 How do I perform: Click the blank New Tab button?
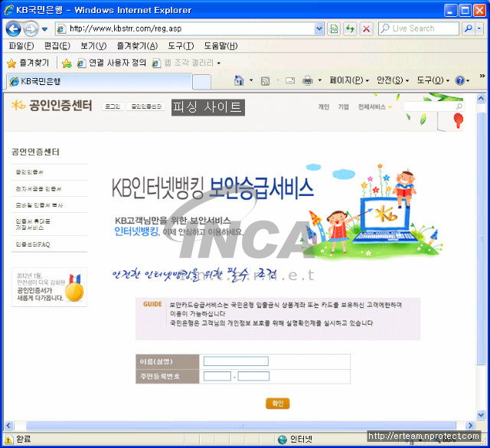pos(201,82)
